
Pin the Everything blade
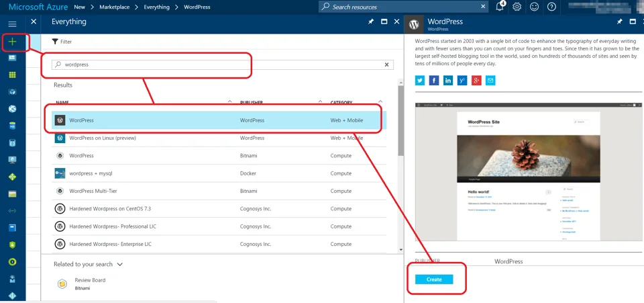pos(371,21)
